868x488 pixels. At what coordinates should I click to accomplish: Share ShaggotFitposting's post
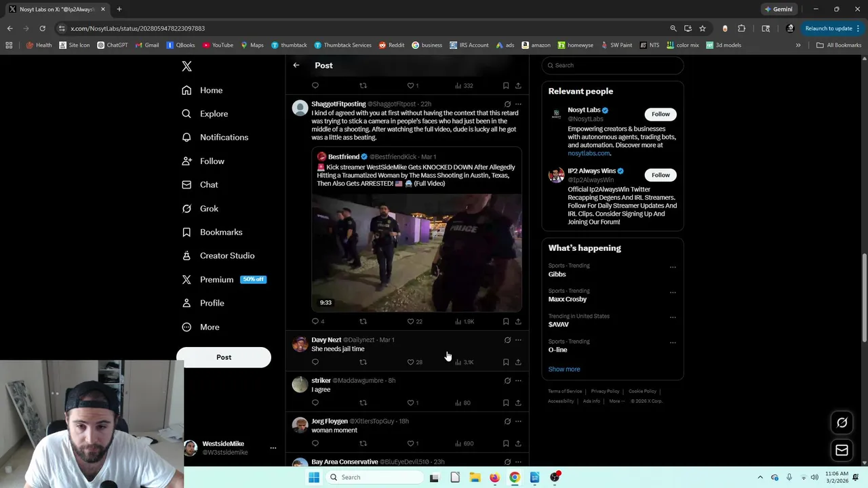point(518,321)
